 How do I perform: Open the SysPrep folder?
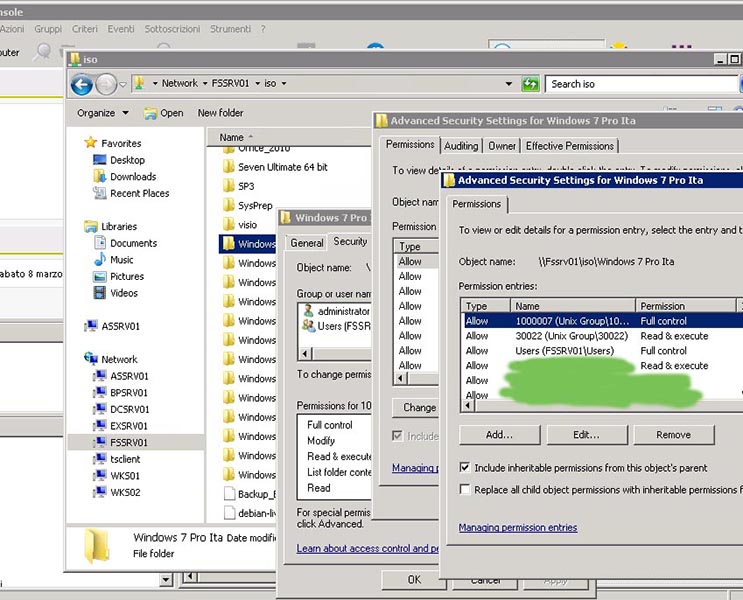point(255,206)
